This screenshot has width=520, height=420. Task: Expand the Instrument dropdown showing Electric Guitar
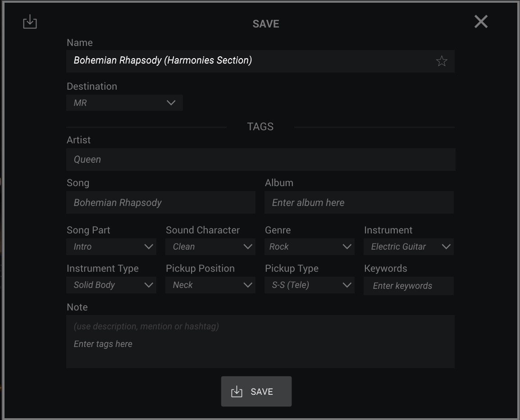point(409,247)
